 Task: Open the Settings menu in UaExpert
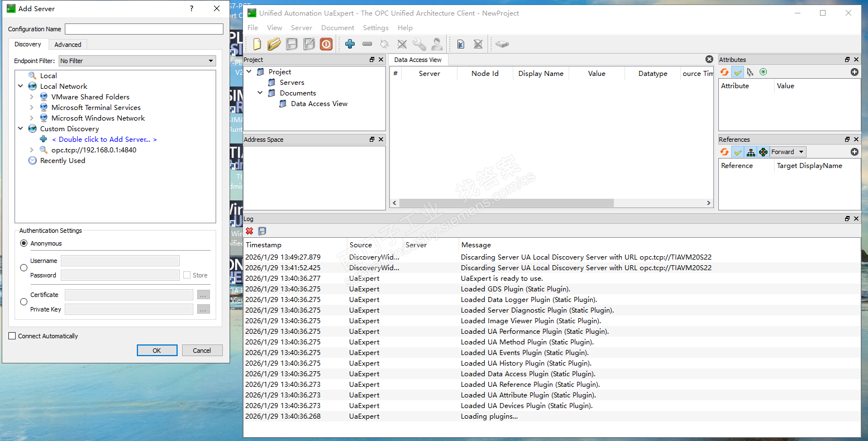pos(376,28)
